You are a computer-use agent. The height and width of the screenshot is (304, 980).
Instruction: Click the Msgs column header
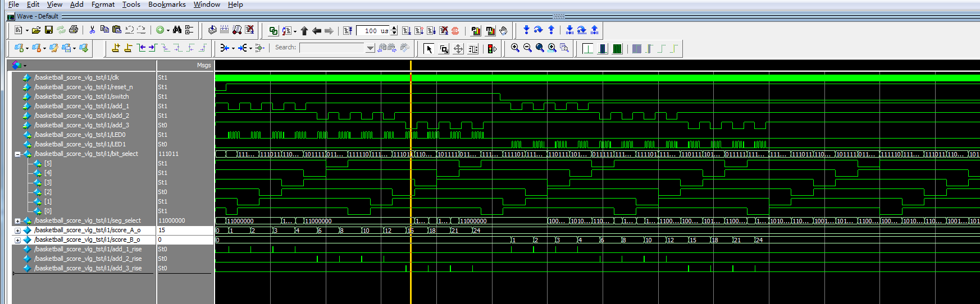click(204, 66)
